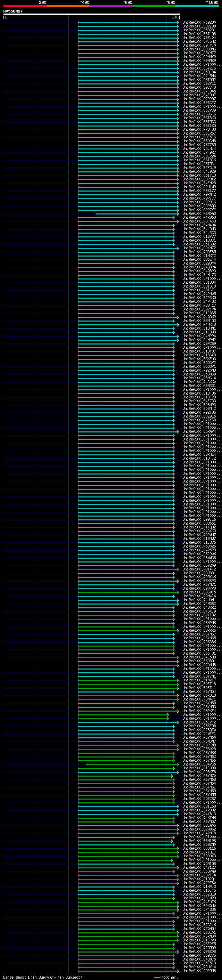Select label UniRef100_B9FYJ0
Viewport: 222px width, 980px height.
pyautogui.click(x=199, y=45)
